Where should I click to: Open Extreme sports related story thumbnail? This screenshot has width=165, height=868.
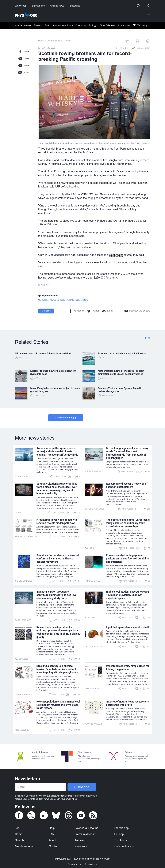pyautogui.click(x=89, y=358)
